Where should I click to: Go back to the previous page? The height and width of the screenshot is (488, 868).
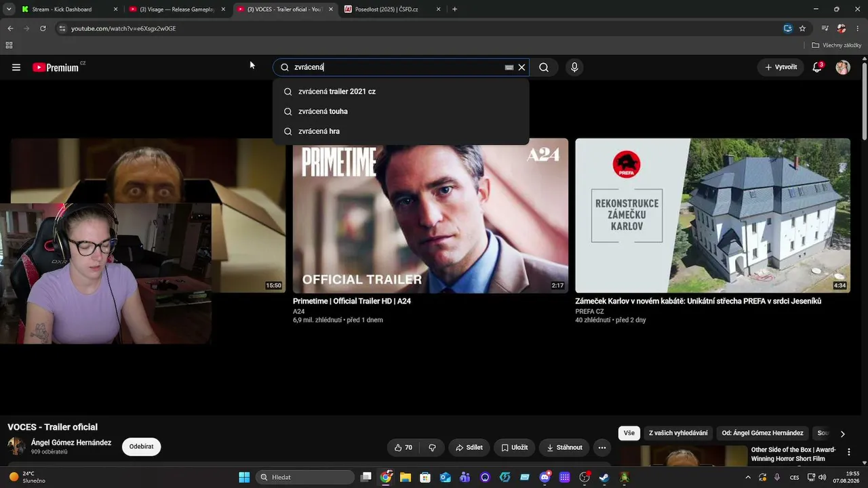10,28
